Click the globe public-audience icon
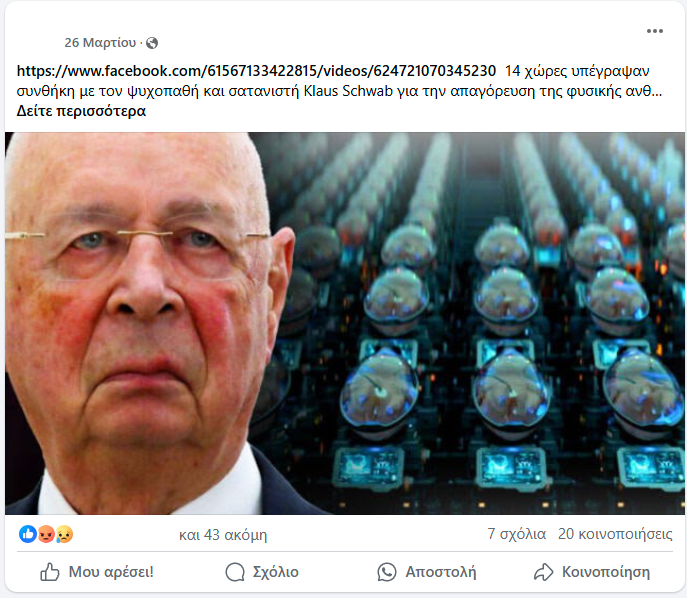The width and height of the screenshot is (687, 598). pyautogui.click(x=152, y=43)
